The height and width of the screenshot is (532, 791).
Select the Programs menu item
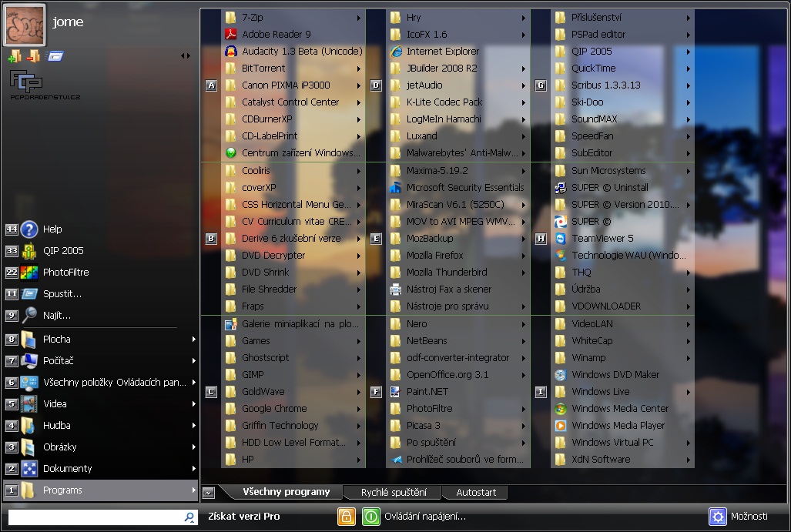pos(100,490)
